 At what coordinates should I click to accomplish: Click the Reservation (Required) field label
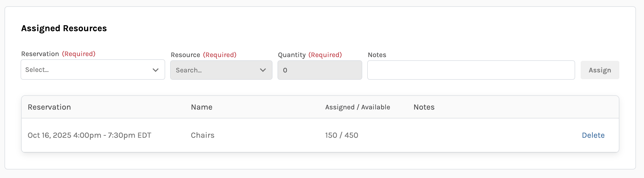[58, 54]
